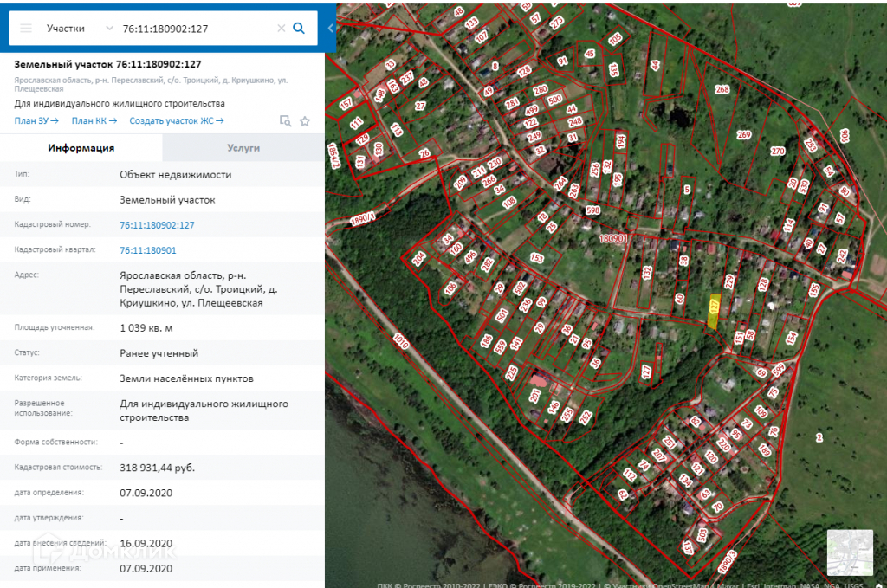The width and height of the screenshot is (887, 588).
Task: Click the zoom-to-parcel document icon
Action: (x=286, y=121)
